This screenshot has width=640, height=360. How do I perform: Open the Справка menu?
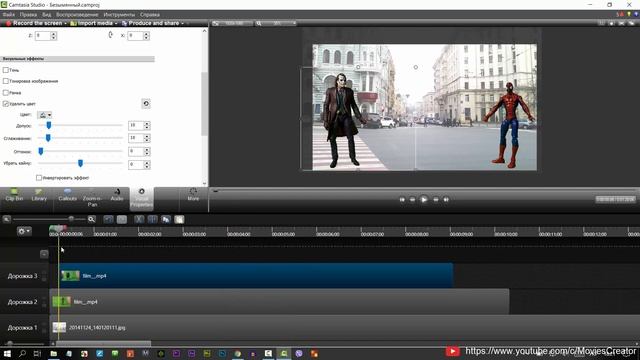tap(150, 14)
